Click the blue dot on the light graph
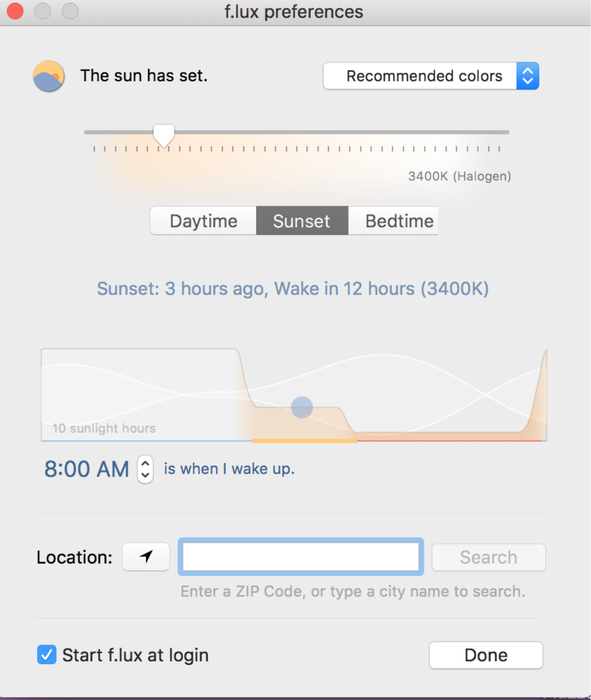Screen dimensions: 591x700 coord(302,407)
